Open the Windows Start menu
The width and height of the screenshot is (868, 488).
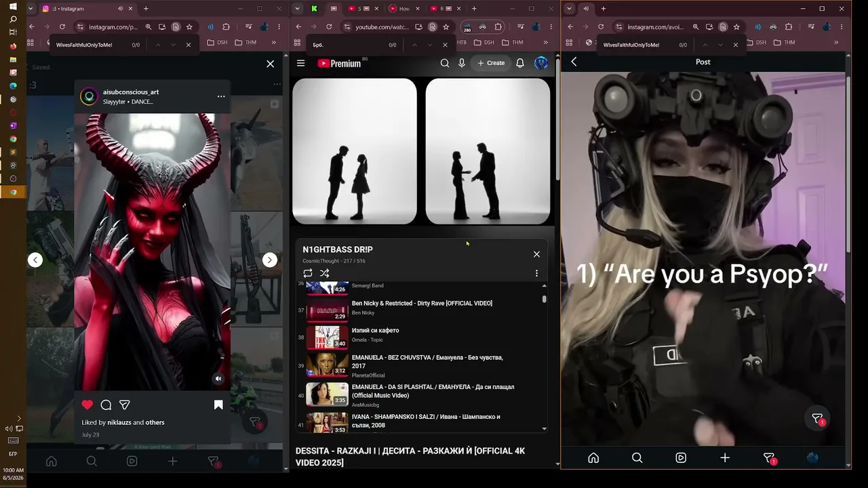[x=13, y=6]
